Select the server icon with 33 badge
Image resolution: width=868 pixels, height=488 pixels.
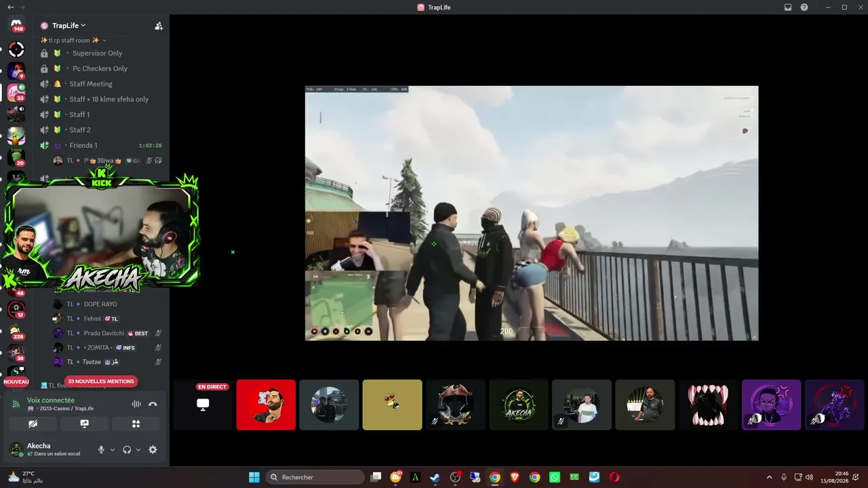point(16,92)
